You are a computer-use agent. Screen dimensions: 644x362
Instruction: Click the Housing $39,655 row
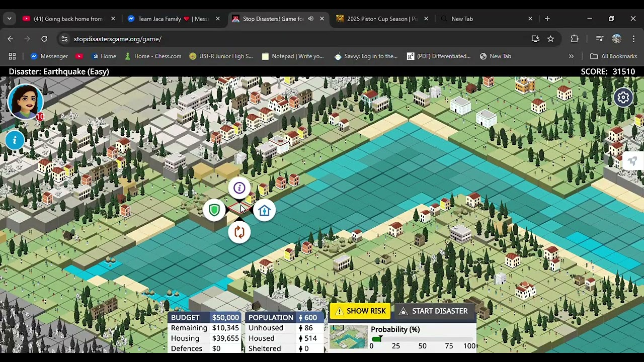point(205,338)
